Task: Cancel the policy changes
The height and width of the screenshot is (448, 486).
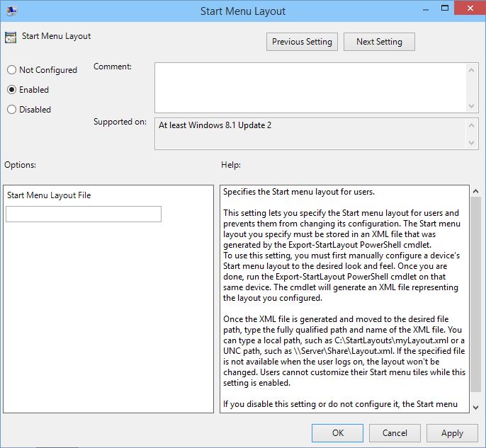Action: (x=395, y=433)
